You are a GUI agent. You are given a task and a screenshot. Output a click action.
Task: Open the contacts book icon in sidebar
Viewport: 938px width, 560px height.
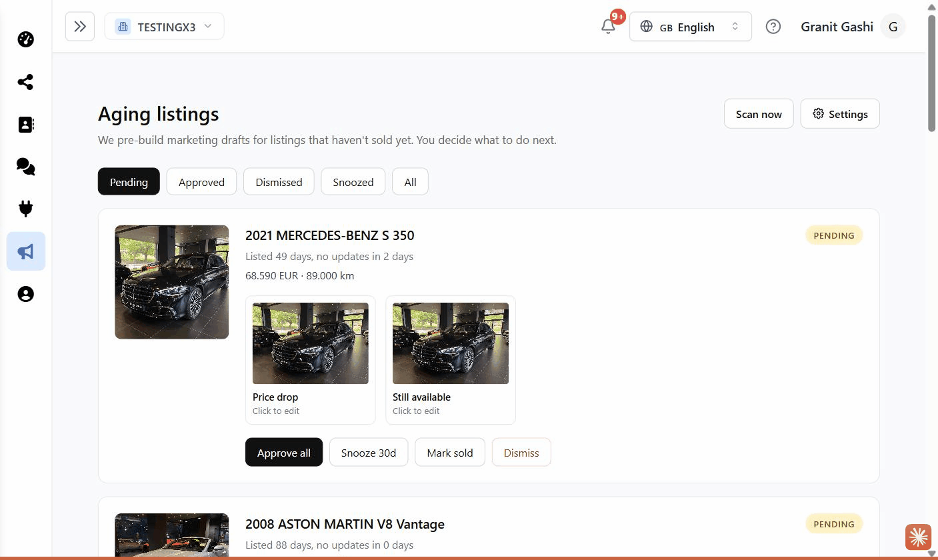click(x=25, y=125)
